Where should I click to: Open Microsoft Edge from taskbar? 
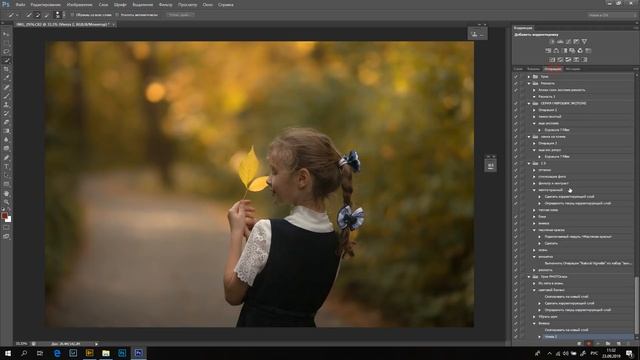pos(57,353)
